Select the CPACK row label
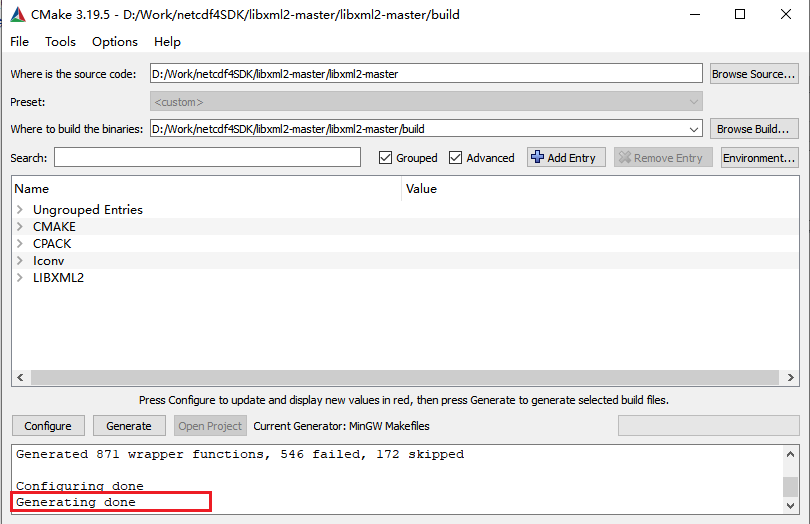This screenshot has height=524, width=810. [x=52, y=243]
